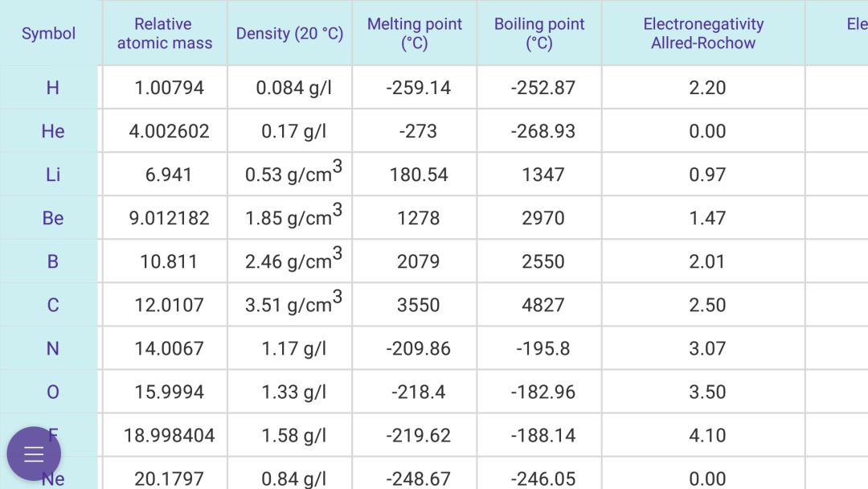The height and width of the screenshot is (489, 868).
Task: Choose the Melting point (°C) header
Action: tap(415, 33)
